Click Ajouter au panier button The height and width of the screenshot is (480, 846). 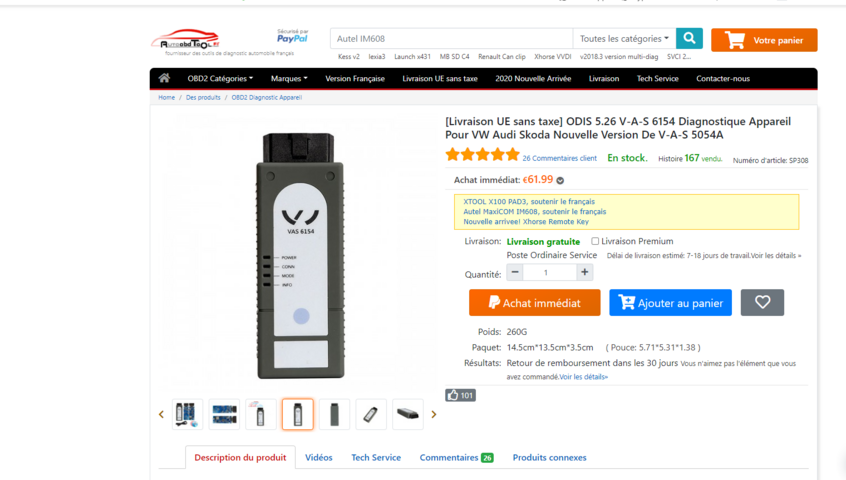pos(670,303)
